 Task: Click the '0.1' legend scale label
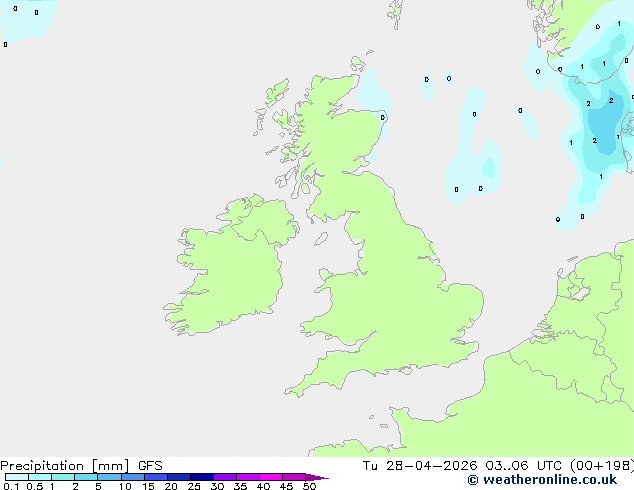click(11, 486)
